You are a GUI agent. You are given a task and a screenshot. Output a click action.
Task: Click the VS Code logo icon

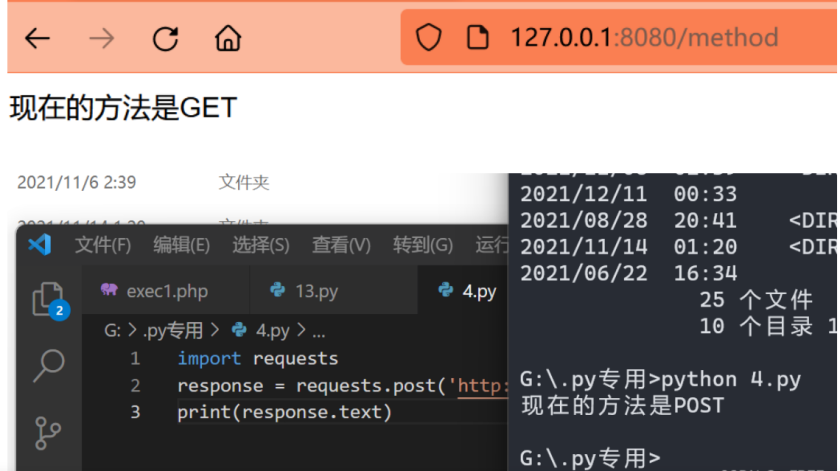[x=39, y=244]
